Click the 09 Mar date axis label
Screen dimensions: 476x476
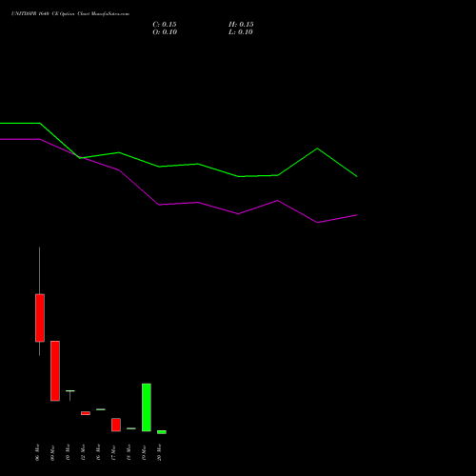tap(52, 452)
